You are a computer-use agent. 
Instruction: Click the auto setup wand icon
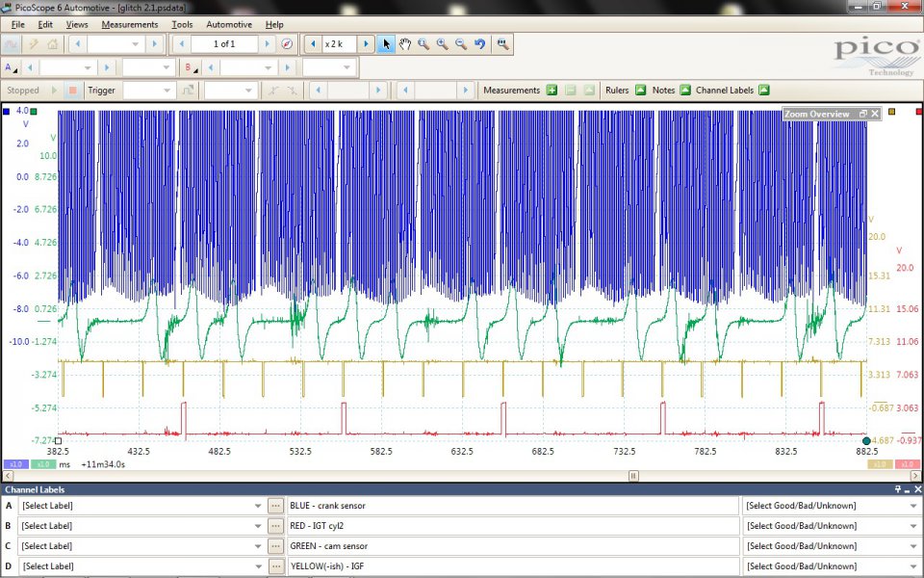[34, 44]
